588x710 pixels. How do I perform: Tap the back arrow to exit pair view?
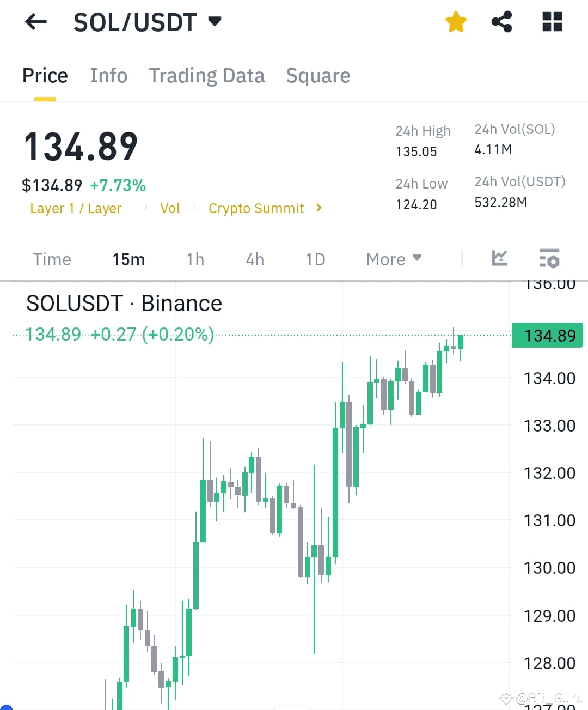click(35, 22)
